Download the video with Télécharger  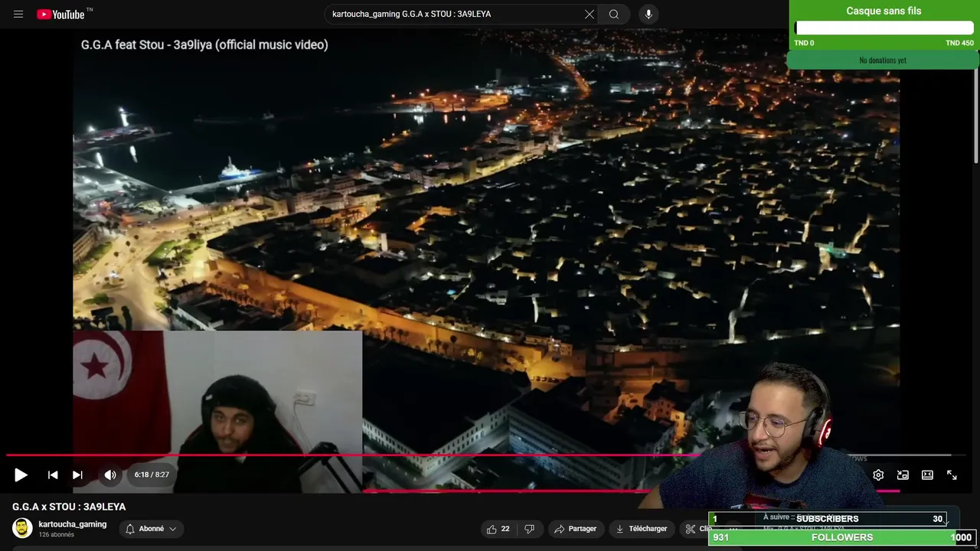[x=642, y=529]
